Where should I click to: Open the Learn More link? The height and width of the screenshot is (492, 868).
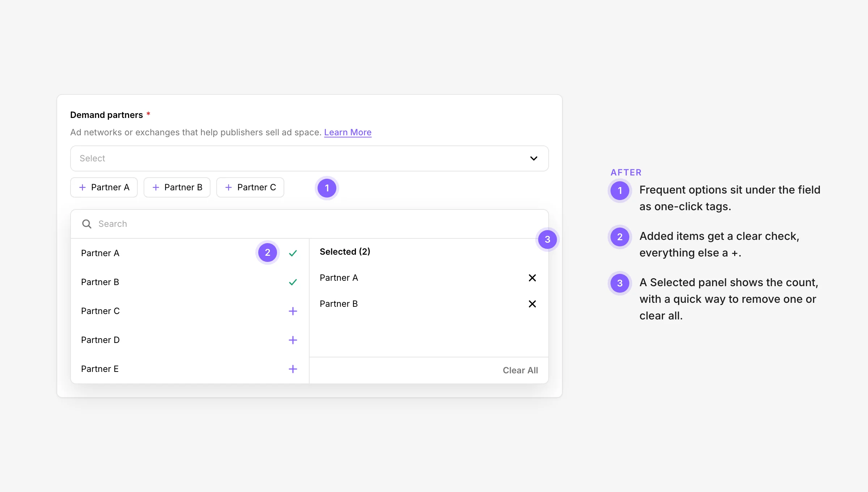[348, 132]
